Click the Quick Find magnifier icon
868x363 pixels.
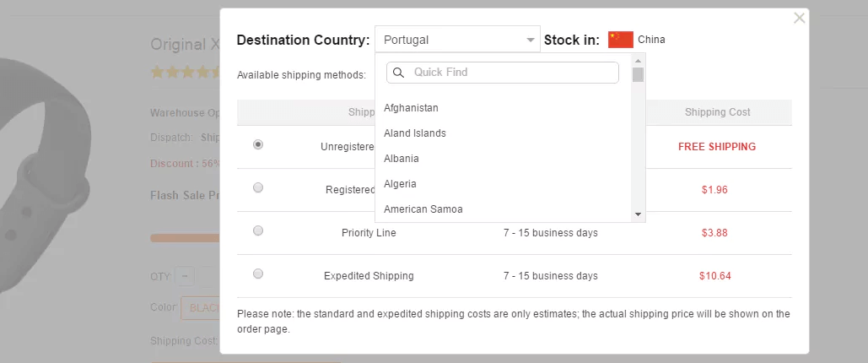coord(399,73)
